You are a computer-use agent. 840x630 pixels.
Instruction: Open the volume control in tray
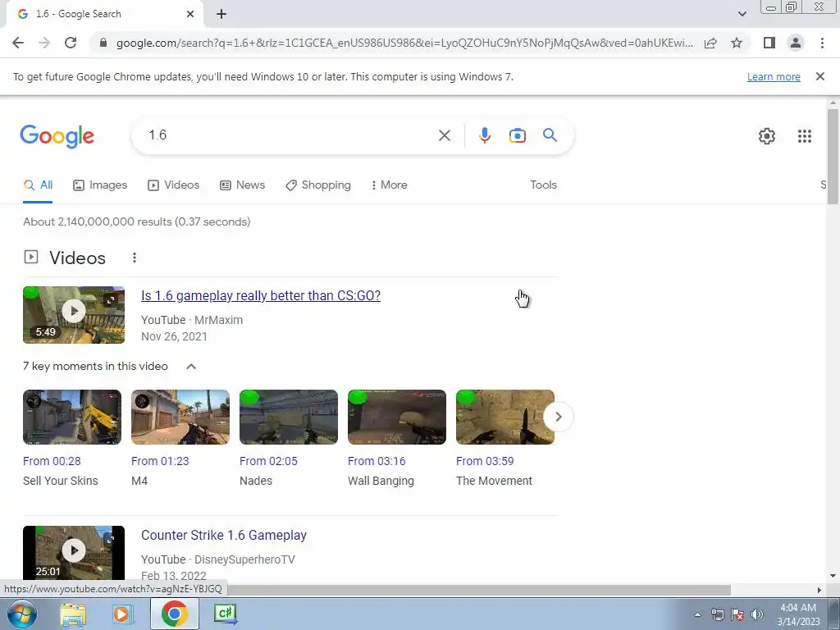click(756, 614)
